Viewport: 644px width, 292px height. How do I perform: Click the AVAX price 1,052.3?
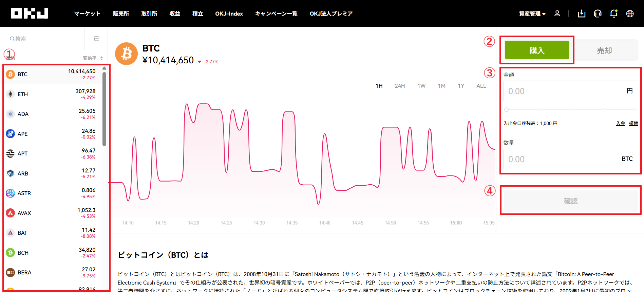pos(87,210)
